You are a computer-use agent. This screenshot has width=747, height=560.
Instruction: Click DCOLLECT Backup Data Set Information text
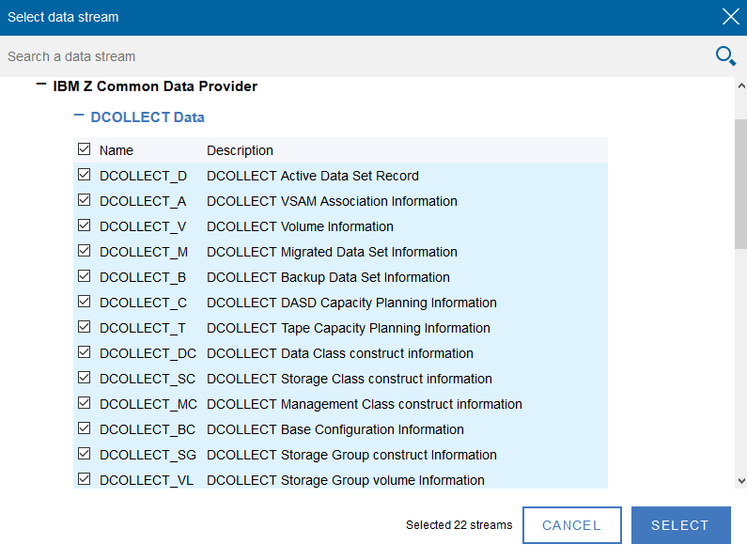click(328, 277)
